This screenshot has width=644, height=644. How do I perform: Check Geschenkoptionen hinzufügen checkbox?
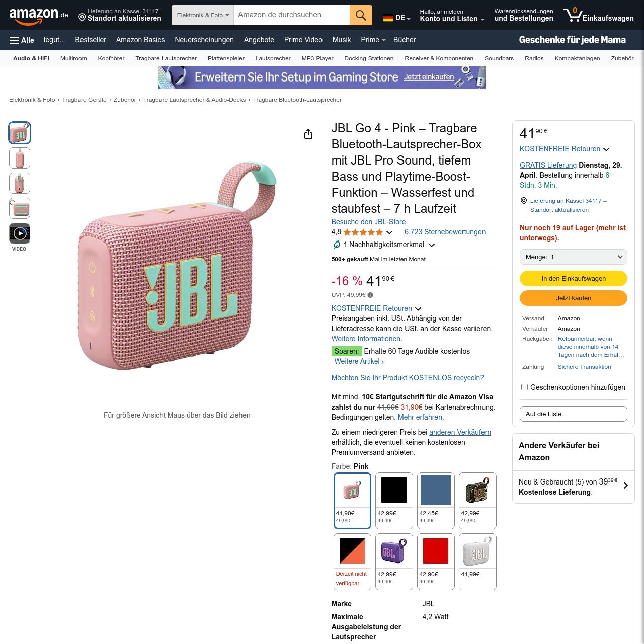click(524, 387)
